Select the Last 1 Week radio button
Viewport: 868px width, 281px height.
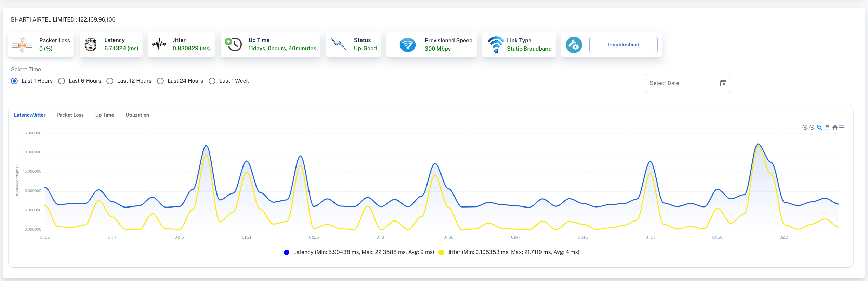(212, 81)
